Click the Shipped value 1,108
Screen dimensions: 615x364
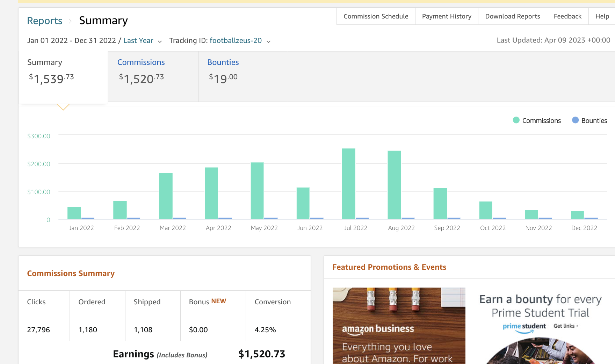pyautogui.click(x=143, y=330)
